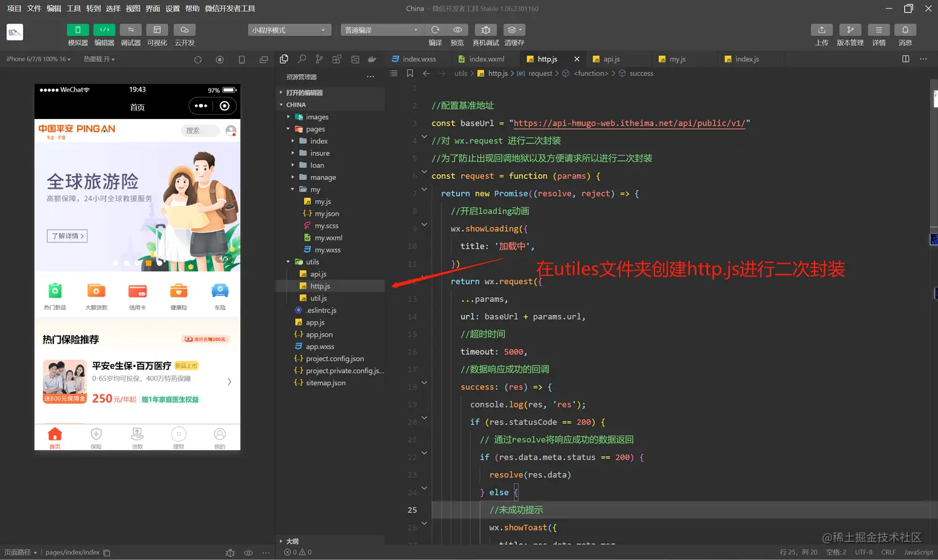Open 版本管理 version control
Image resolution: width=938 pixels, height=560 pixels.
point(850,30)
